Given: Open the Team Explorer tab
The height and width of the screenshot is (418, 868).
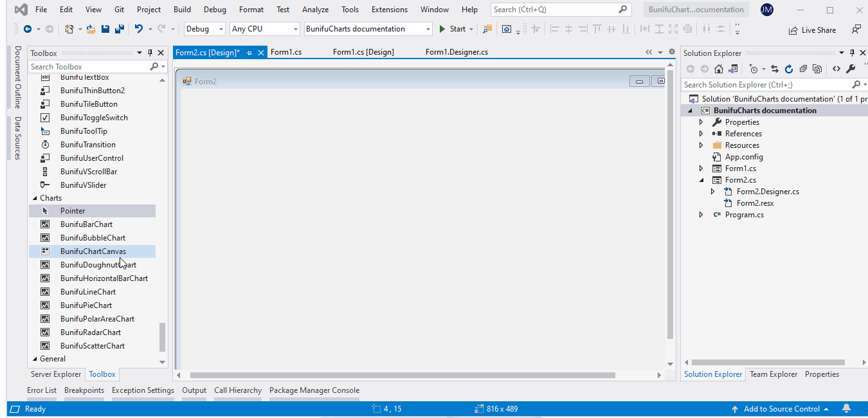Looking at the screenshot, I should point(773,374).
